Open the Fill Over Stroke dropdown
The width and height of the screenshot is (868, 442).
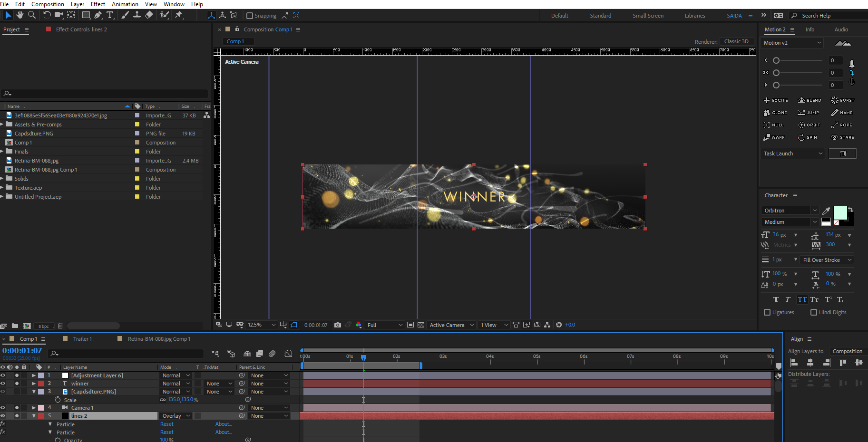click(x=827, y=260)
